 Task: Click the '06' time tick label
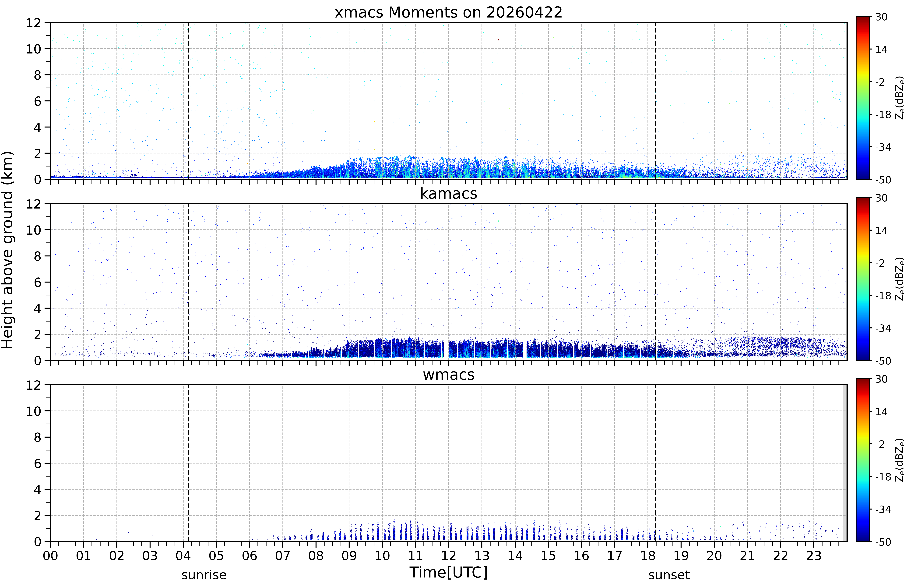pyautogui.click(x=250, y=556)
